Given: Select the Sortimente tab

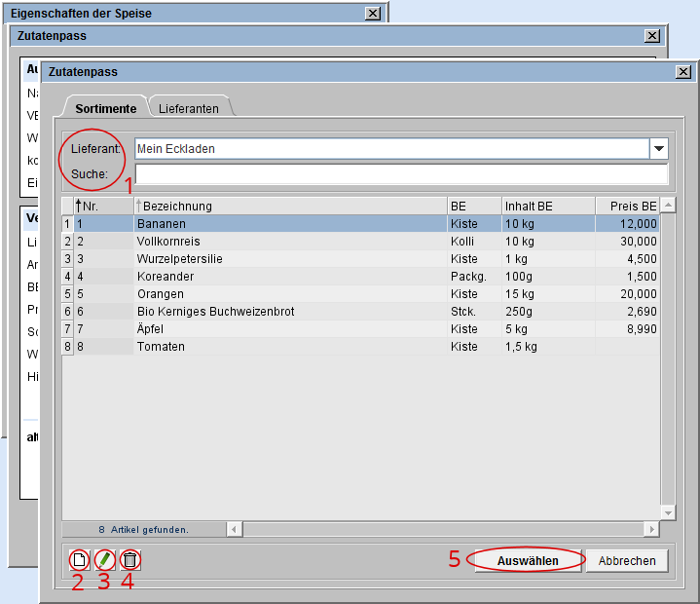Looking at the screenshot, I should point(105,108).
